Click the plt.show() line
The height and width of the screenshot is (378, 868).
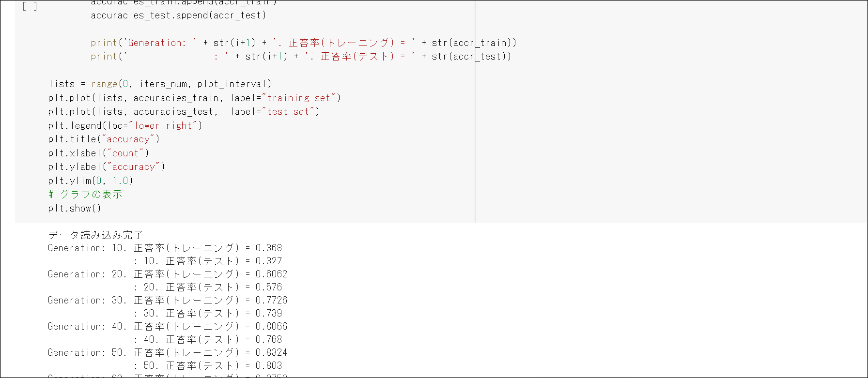coord(75,208)
